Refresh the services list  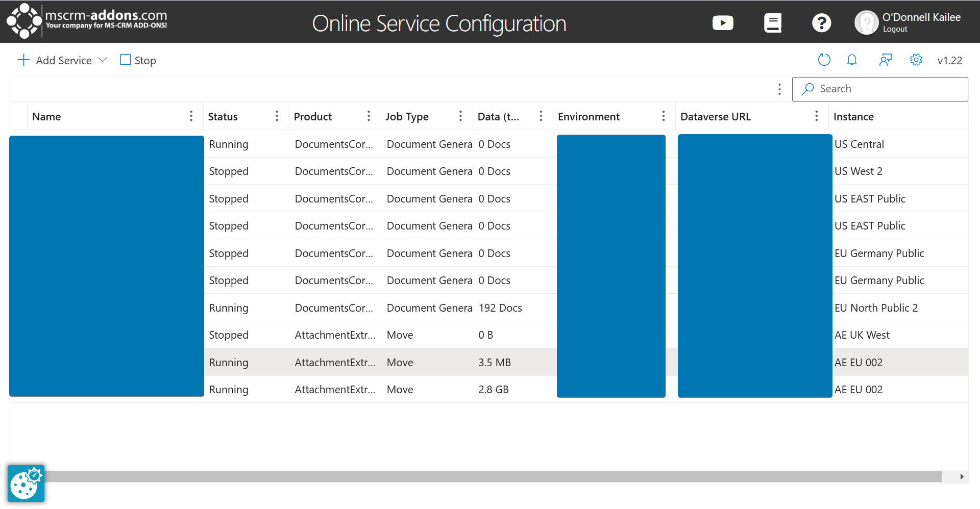point(824,60)
